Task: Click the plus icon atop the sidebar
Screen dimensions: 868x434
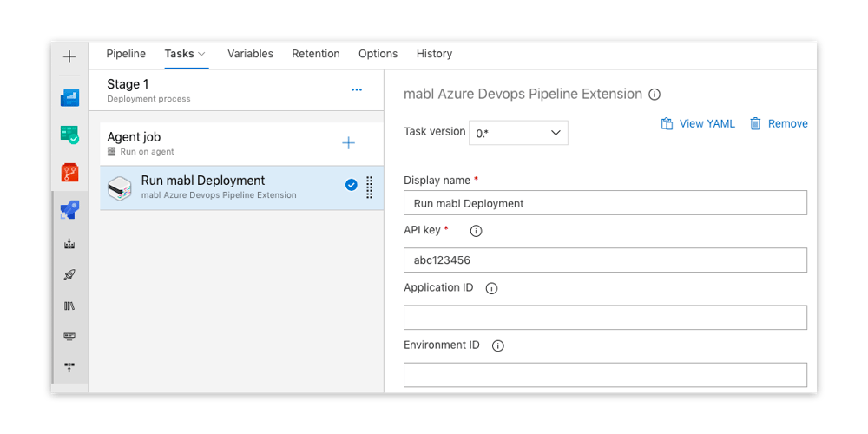Action: tap(69, 56)
